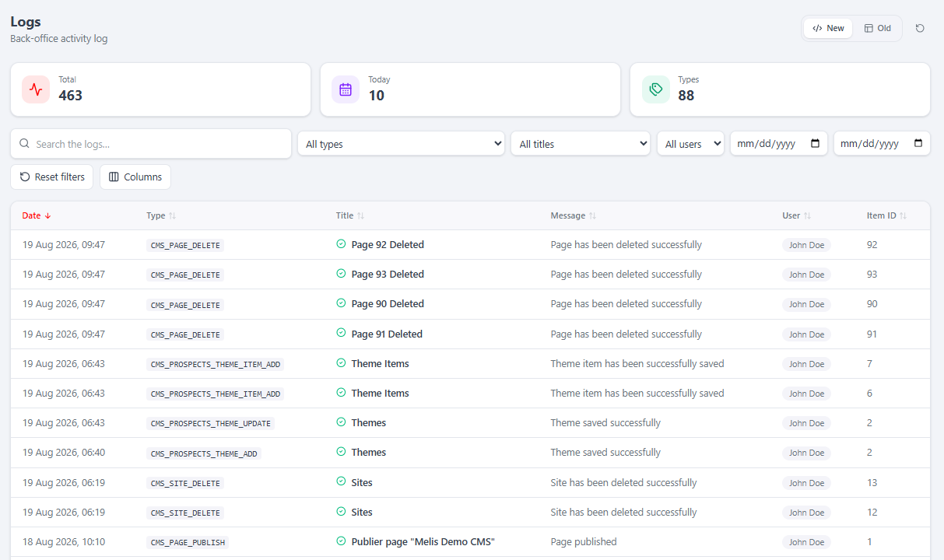944x560 pixels.
Task: Sort by the Type column header label
Action: coord(156,216)
